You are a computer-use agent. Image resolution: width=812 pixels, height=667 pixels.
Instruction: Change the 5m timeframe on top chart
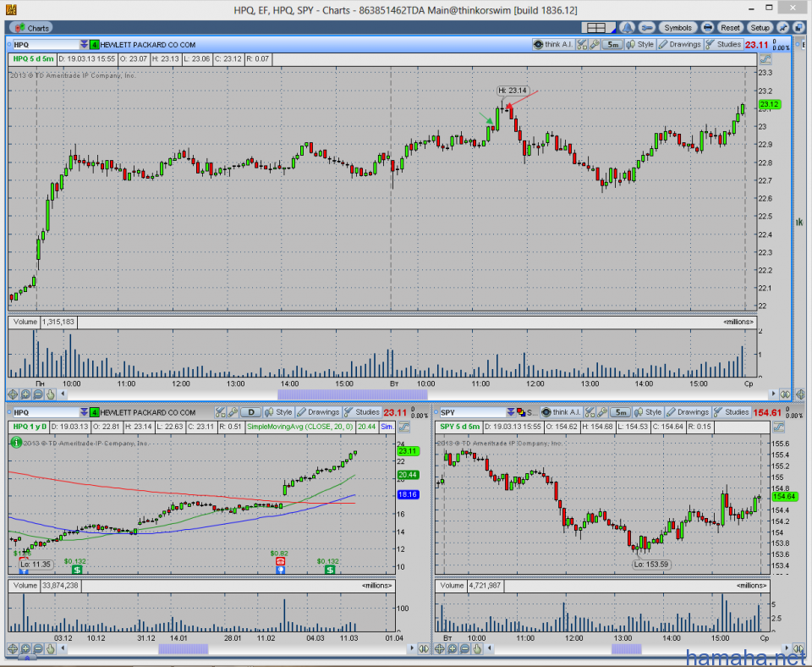[612, 45]
